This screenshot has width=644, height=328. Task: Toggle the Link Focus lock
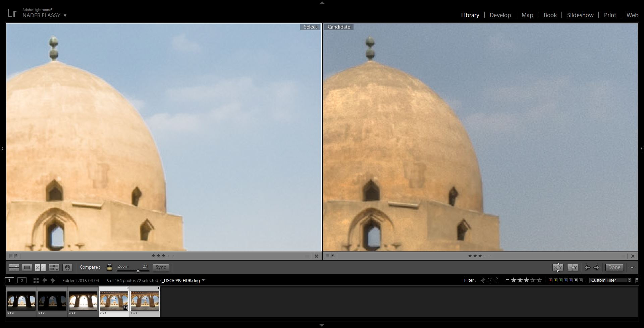tap(109, 267)
